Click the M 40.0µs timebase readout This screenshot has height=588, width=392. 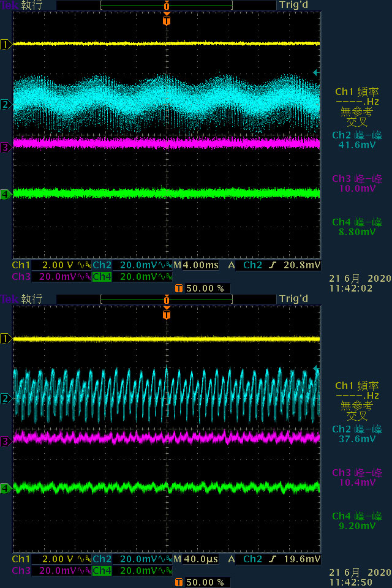196,559
